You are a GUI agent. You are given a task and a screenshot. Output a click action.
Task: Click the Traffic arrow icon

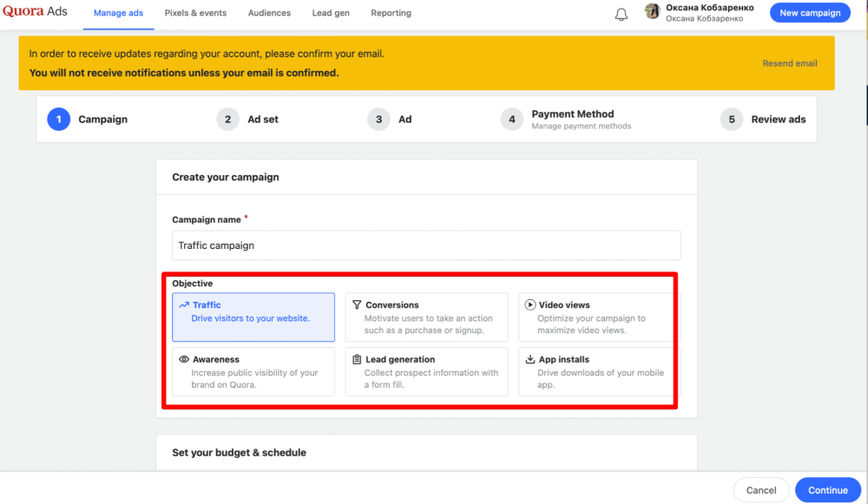184,304
